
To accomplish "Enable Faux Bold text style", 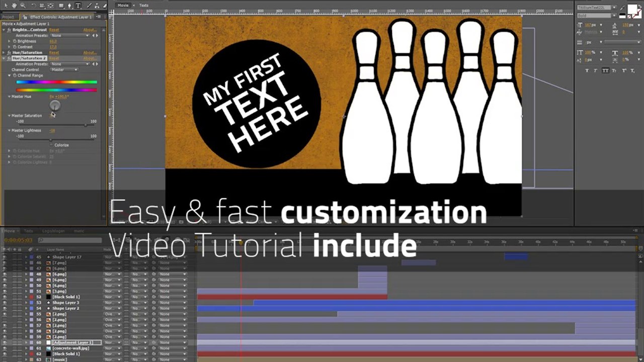I will point(587,70).
